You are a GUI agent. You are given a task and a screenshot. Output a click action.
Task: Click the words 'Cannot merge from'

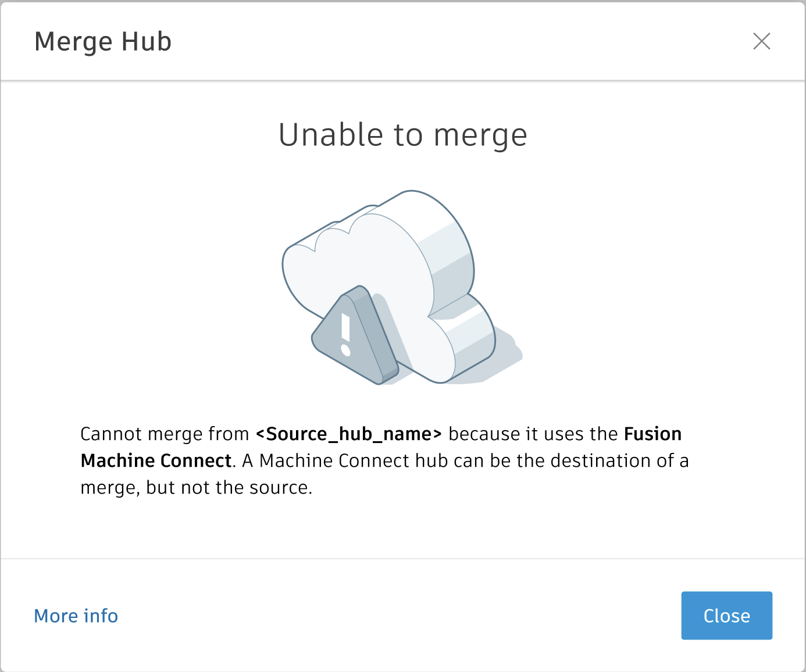[x=165, y=434]
